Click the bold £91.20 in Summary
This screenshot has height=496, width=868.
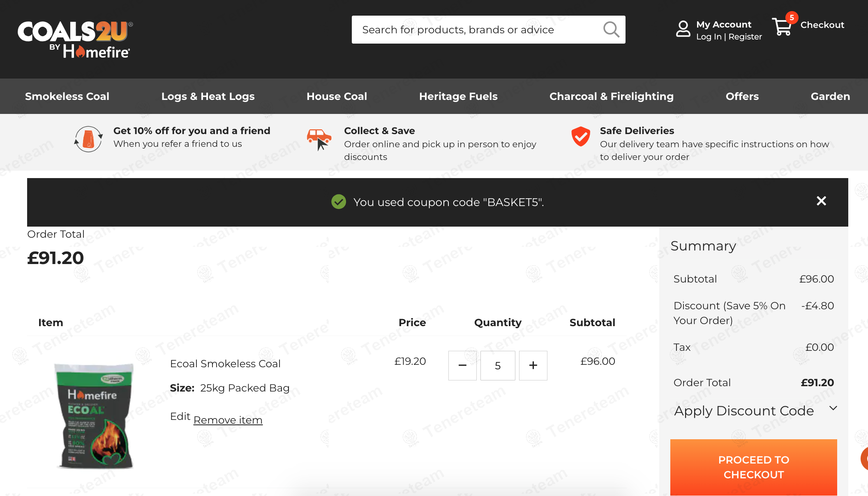817,382
